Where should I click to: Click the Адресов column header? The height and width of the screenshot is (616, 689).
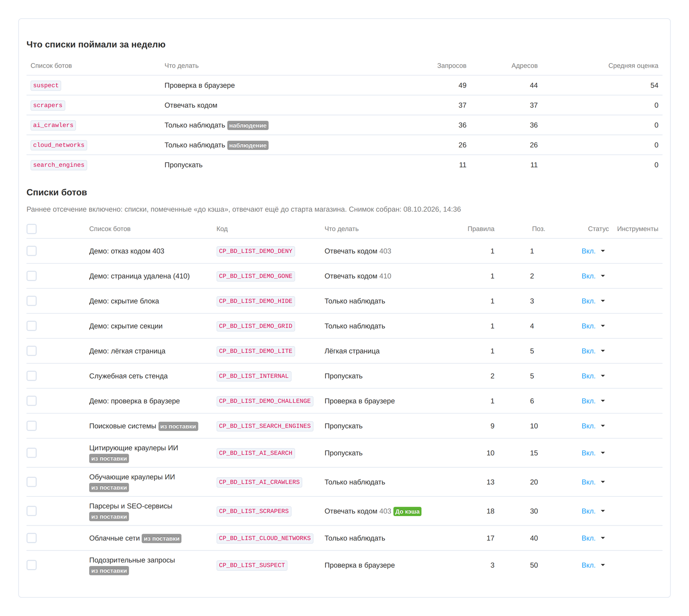point(525,65)
